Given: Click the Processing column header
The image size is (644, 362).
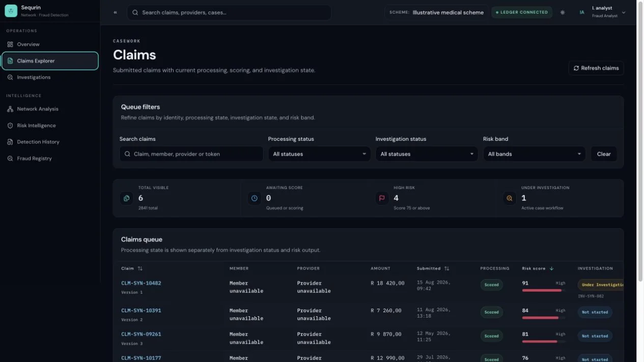Looking at the screenshot, I should [x=495, y=268].
